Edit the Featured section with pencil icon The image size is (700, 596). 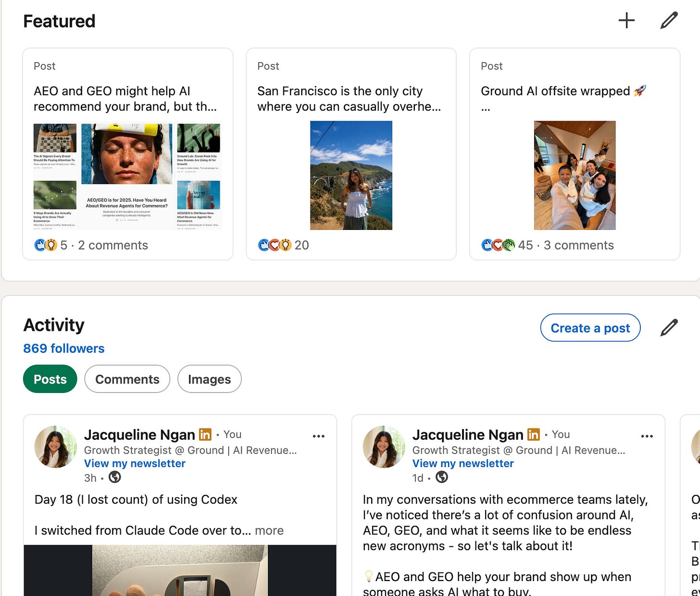click(x=669, y=20)
